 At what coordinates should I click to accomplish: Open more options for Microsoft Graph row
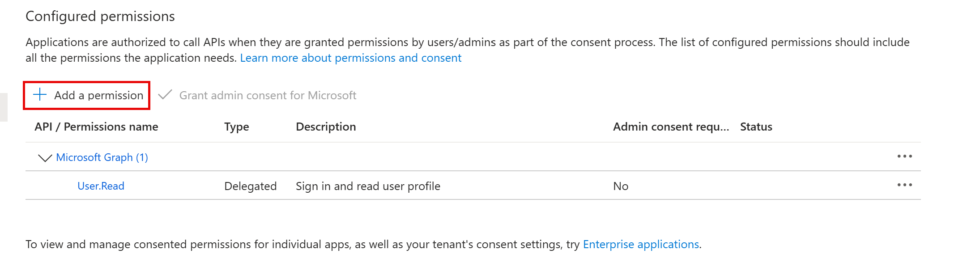(904, 157)
